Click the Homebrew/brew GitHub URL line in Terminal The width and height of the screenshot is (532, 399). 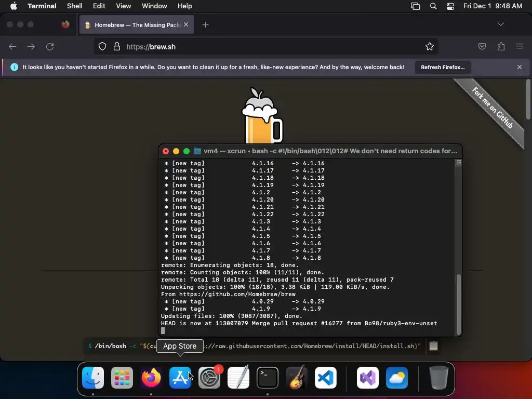point(228,294)
